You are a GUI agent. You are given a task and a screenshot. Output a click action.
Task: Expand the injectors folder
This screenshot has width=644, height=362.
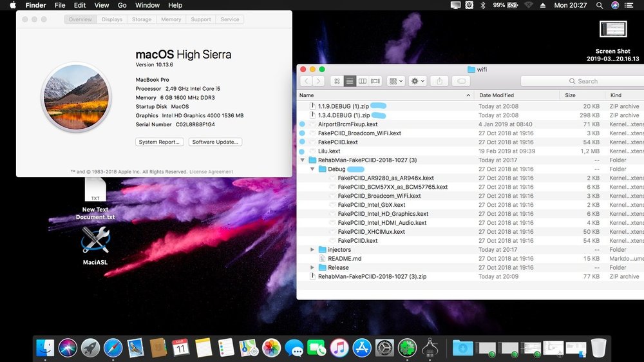point(313,249)
